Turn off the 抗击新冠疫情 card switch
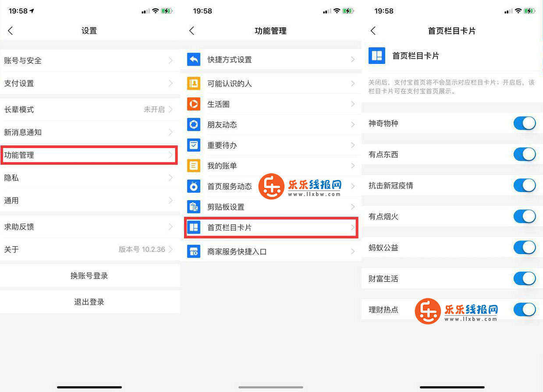Screen dimensions: 543x392 pyautogui.click(x=524, y=185)
